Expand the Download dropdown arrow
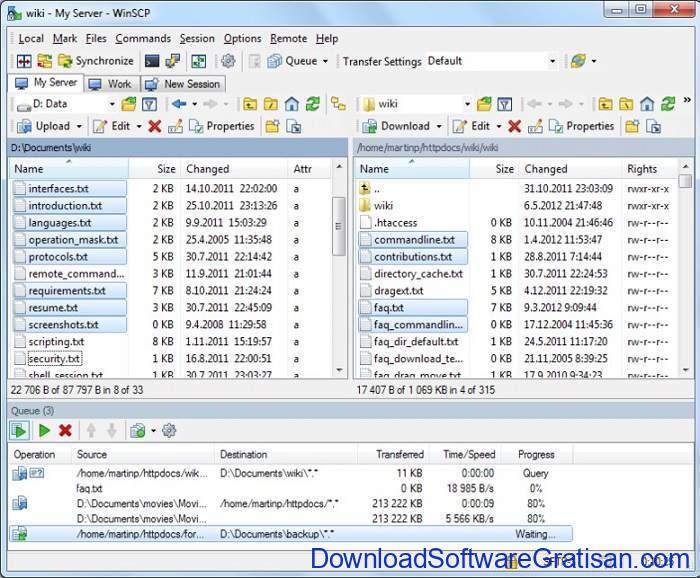The width and height of the screenshot is (700, 578). [x=439, y=127]
